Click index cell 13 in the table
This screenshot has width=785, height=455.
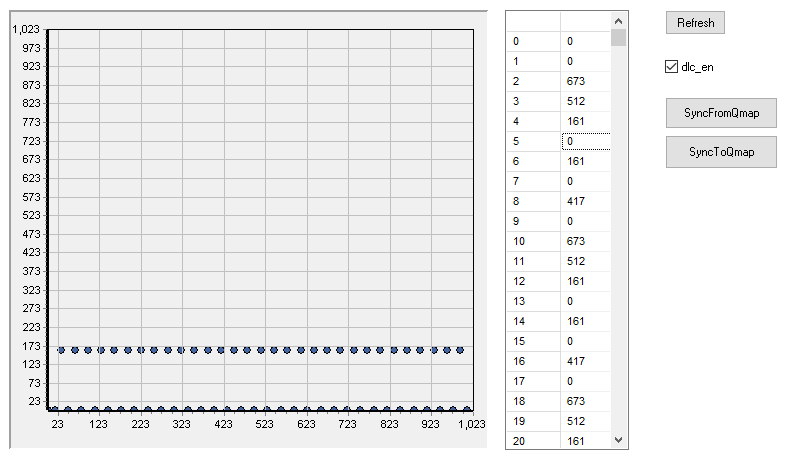click(533, 301)
